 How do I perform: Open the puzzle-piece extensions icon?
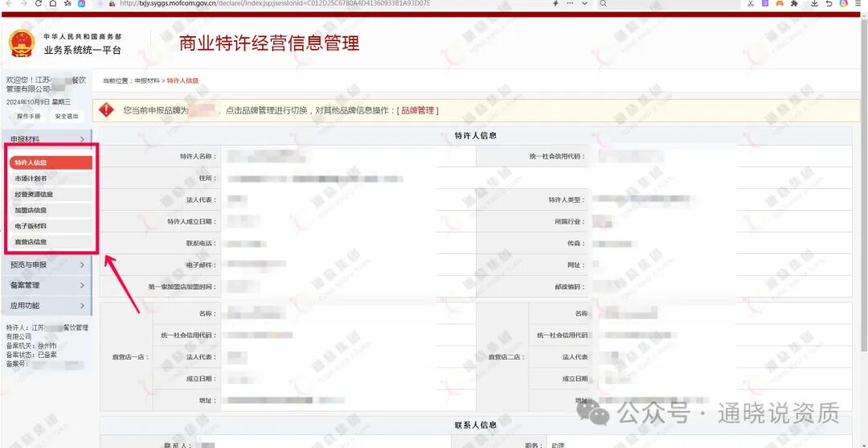794,3
